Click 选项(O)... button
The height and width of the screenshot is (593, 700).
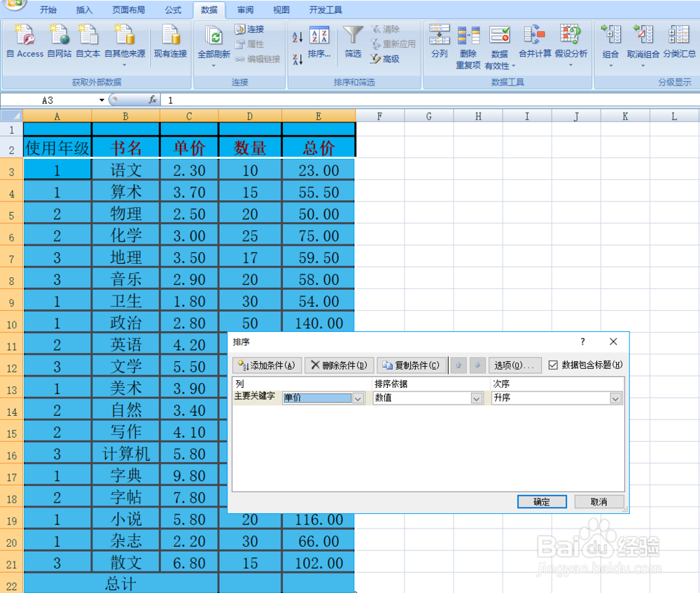coord(514,365)
